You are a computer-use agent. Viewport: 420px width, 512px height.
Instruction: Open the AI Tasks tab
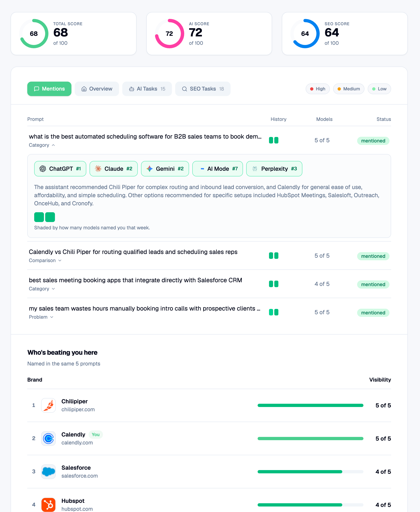tap(147, 89)
